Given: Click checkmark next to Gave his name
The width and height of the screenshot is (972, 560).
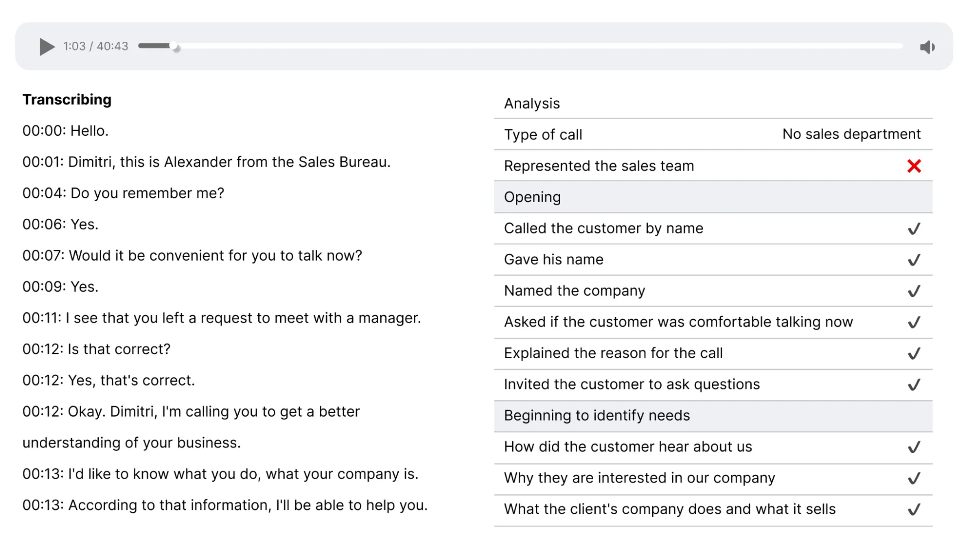Looking at the screenshot, I should (x=914, y=260).
